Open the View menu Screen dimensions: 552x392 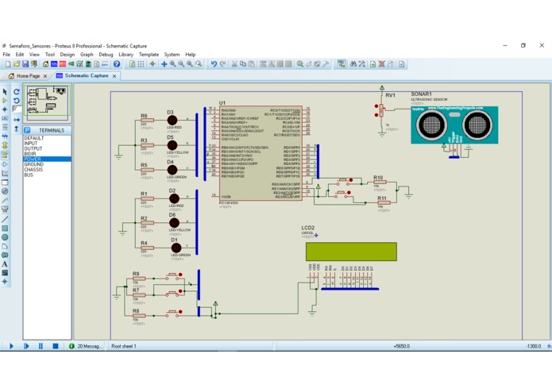(x=34, y=55)
